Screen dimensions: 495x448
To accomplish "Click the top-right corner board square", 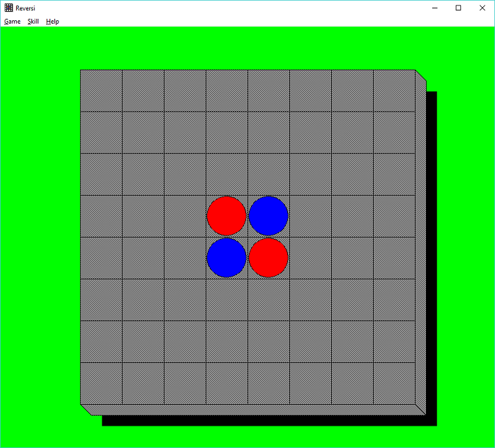I will click(395, 91).
